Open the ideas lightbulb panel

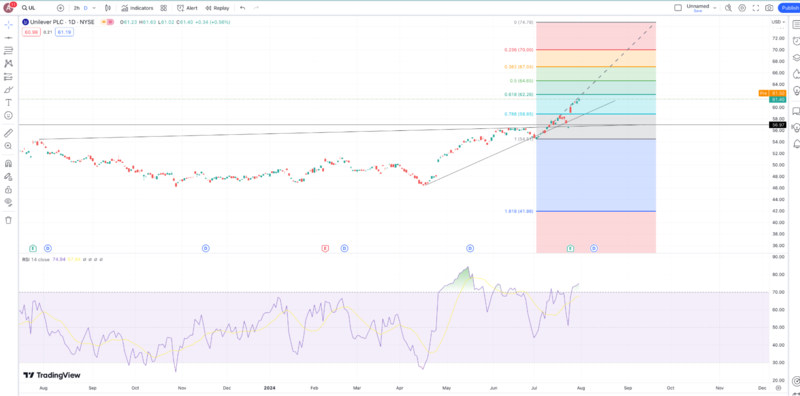point(796,90)
